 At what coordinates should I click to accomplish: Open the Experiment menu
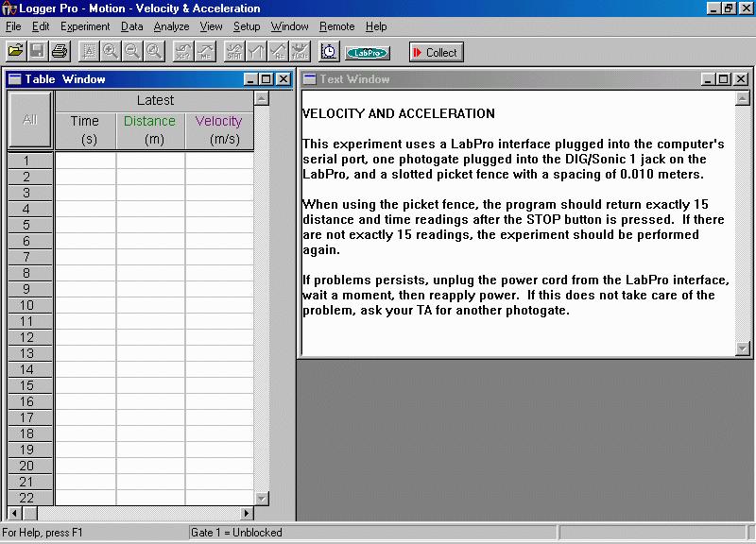point(85,26)
